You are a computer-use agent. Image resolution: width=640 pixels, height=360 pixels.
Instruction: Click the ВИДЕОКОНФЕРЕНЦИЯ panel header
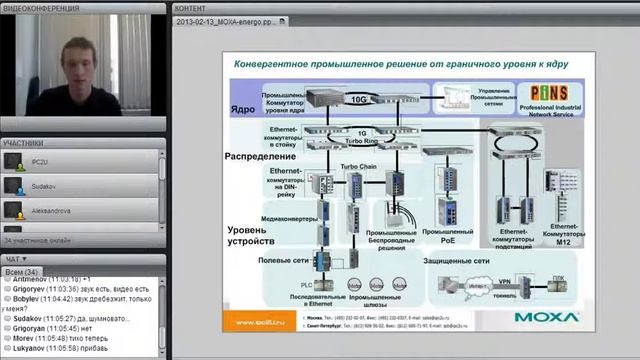[83, 8]
